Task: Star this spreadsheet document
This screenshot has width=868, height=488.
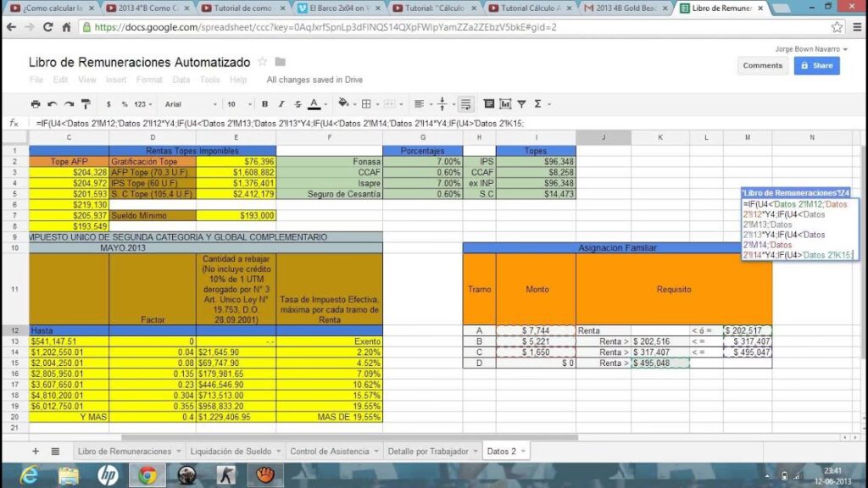Action: 263,63
